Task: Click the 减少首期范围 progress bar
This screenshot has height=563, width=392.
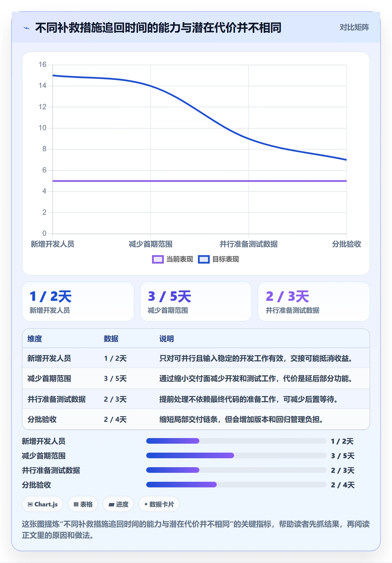Action: 236,455
